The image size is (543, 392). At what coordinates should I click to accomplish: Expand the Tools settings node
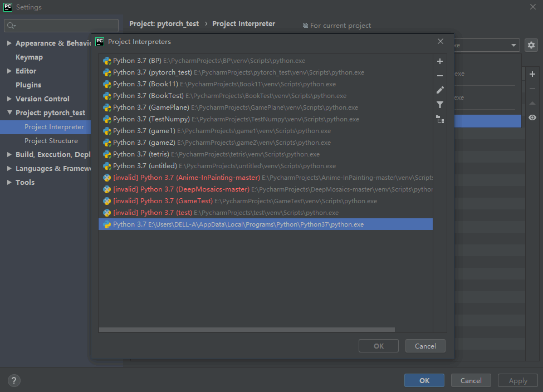(9, 182)
